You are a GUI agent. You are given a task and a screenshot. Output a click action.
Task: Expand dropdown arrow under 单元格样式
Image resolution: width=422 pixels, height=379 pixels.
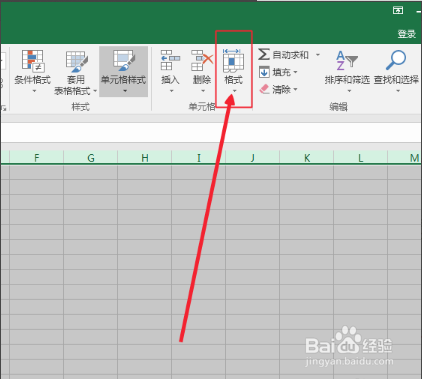125,91
